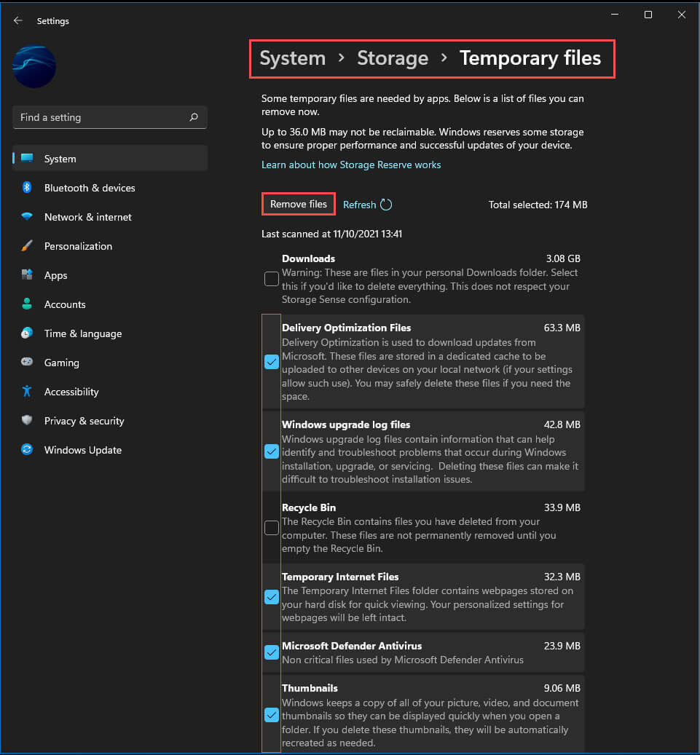
Task: Open Network & internet settings
Action: pyautogui.click(x=110, y=217)
